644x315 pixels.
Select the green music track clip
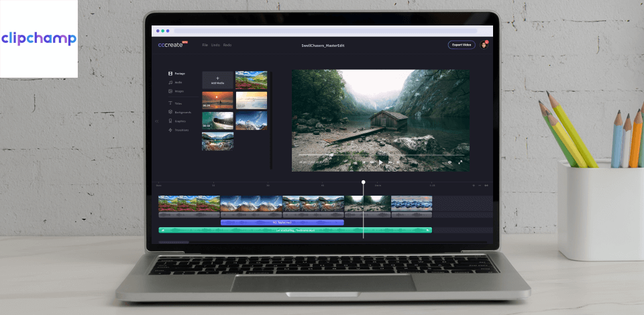(x=295, y=230)
